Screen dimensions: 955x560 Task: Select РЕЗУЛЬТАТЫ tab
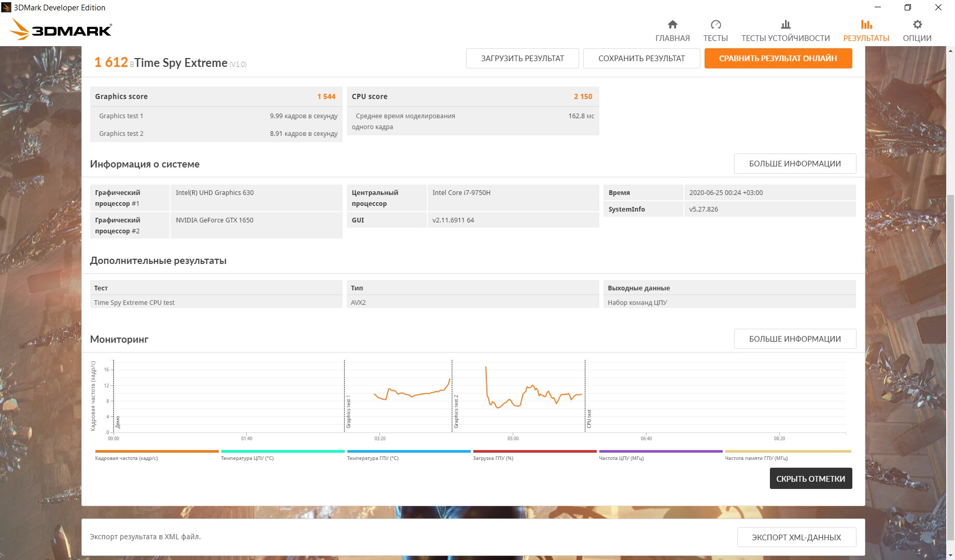point(866,38)
